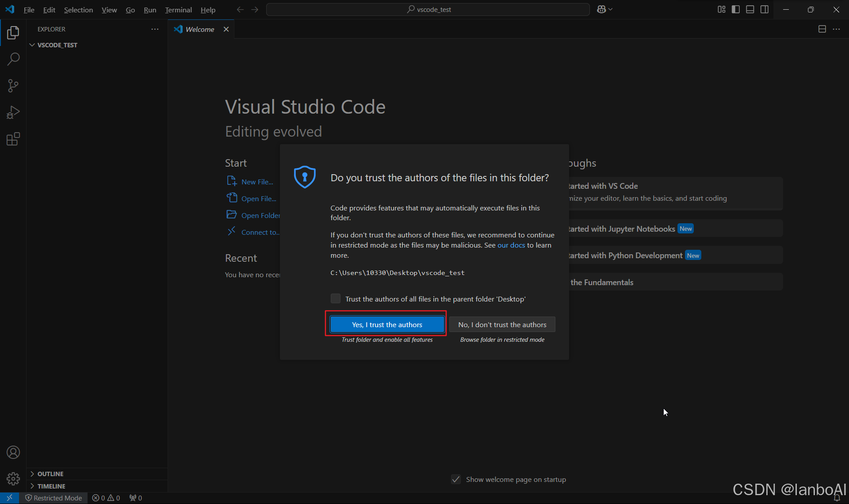Uncheck Show welcome page on startup

[456, 479]
